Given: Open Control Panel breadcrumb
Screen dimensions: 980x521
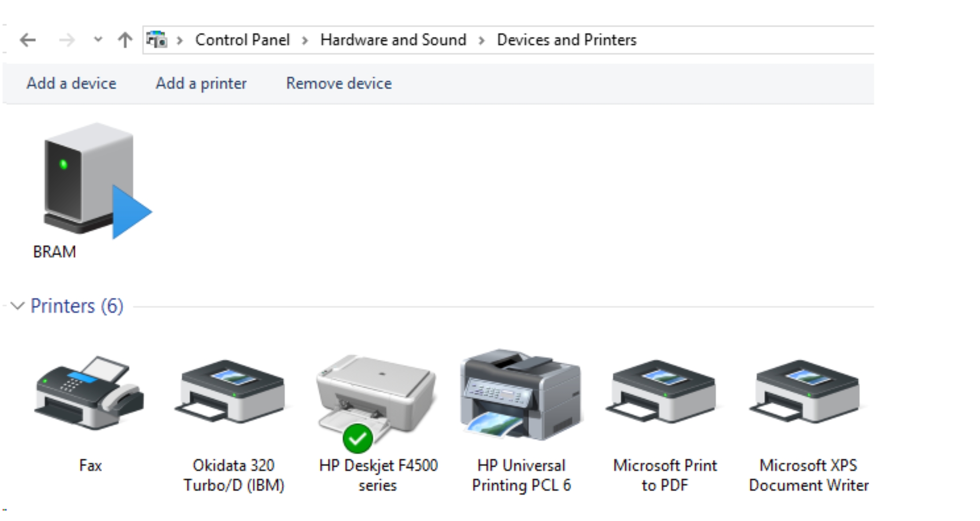Looking at the screenshot, I should pos(242,40).
